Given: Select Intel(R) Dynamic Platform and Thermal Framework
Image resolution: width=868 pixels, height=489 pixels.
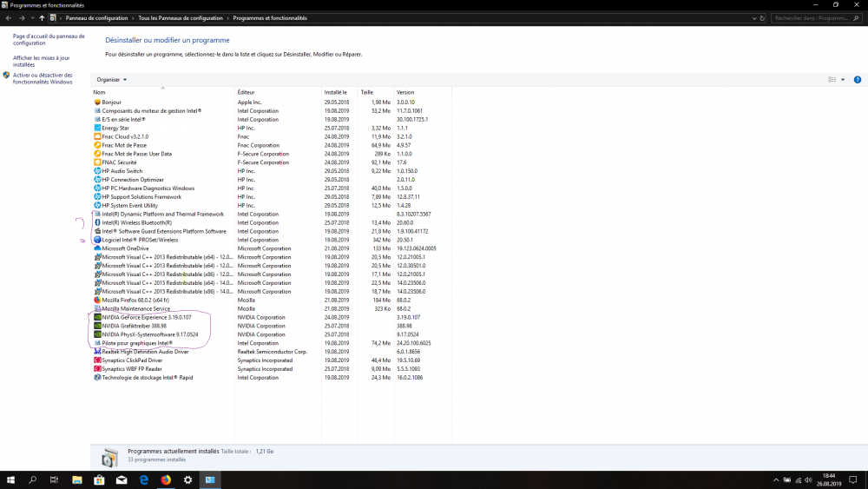Looking at the screenshot, I should point(271,214).
